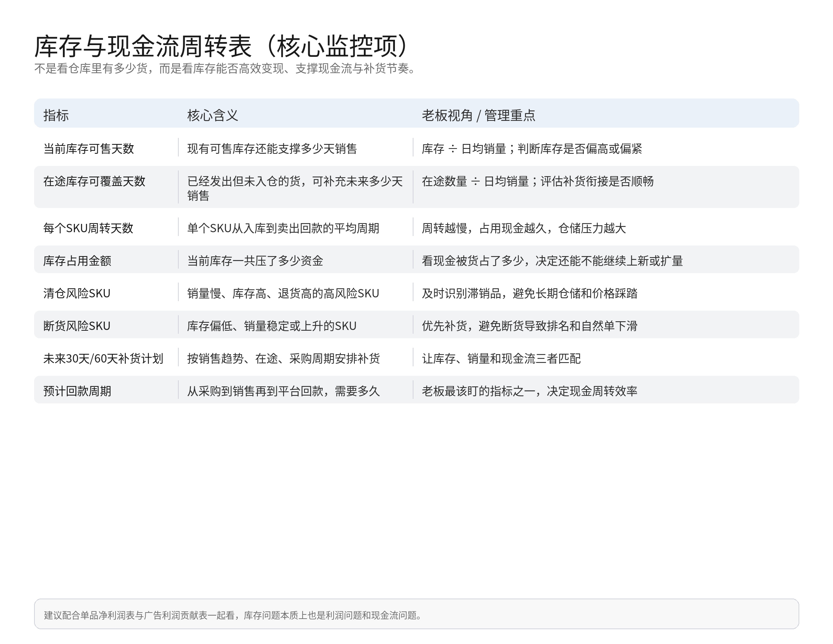
Task: Click the 预计回款周期 row label
Action: pos(77,391)
